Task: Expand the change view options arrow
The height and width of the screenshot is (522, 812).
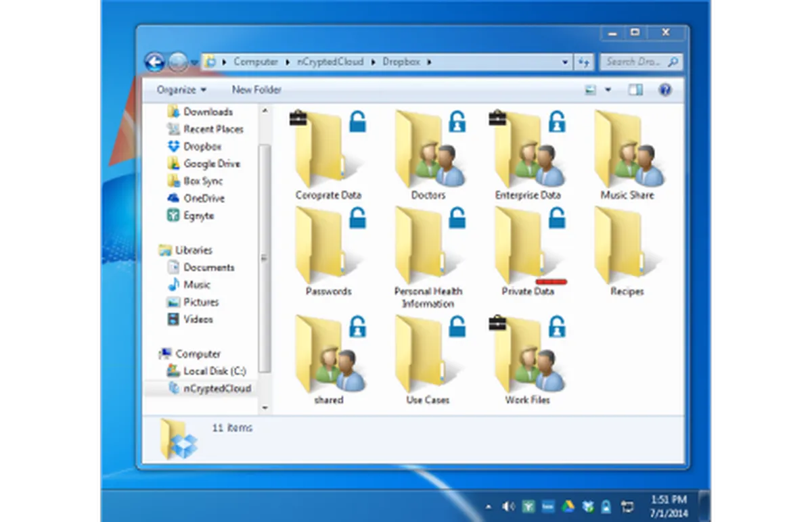Action: click(x=608, y=90)
